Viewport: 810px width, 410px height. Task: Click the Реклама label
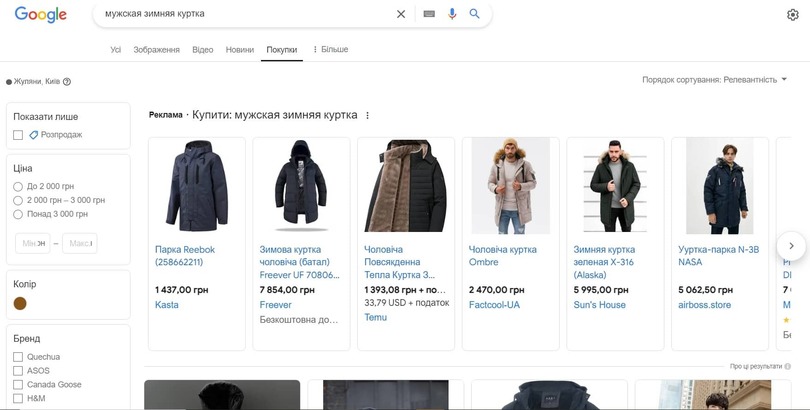tap(165, 115)
